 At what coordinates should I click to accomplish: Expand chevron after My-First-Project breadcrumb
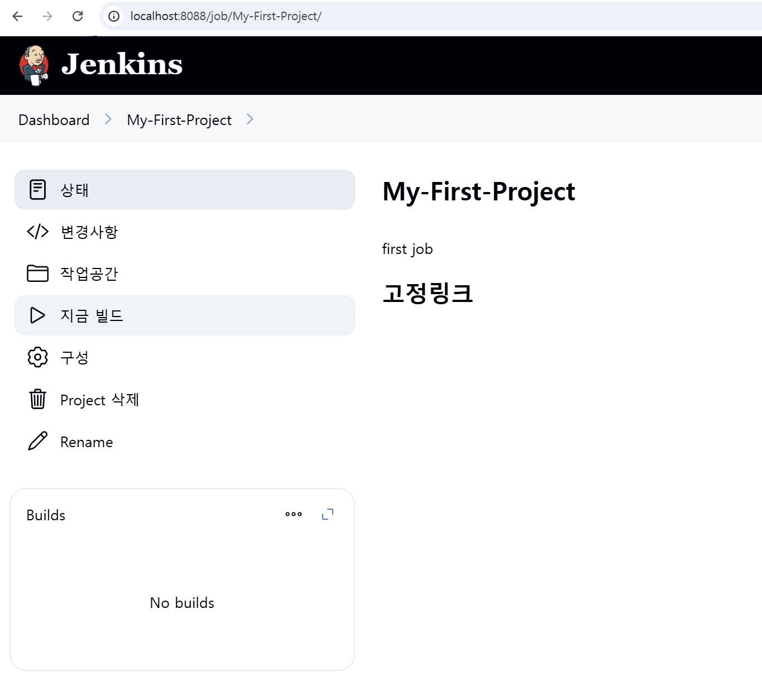click(x=250, y=119)
